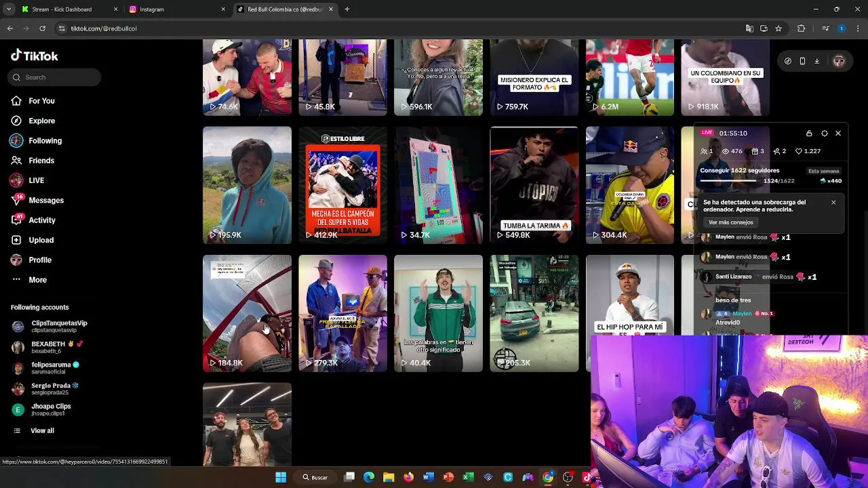Screen dimensions: 868x488
Task: Open the Esta semana dropdown
Action: (824, 171)
